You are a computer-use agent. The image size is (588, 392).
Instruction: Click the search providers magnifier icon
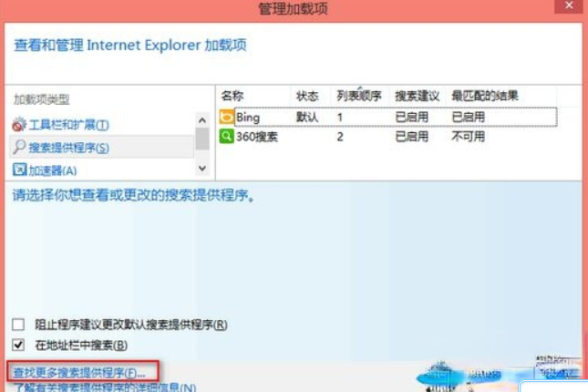tap(19, 147)
